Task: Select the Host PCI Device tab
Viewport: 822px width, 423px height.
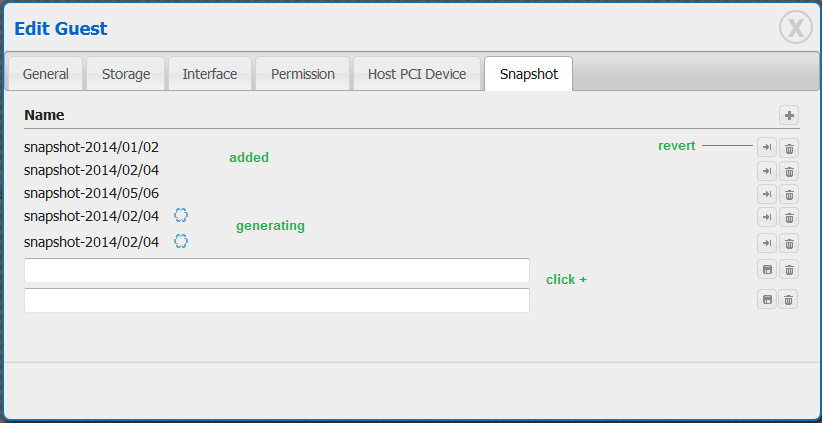Action: [417, 74]
